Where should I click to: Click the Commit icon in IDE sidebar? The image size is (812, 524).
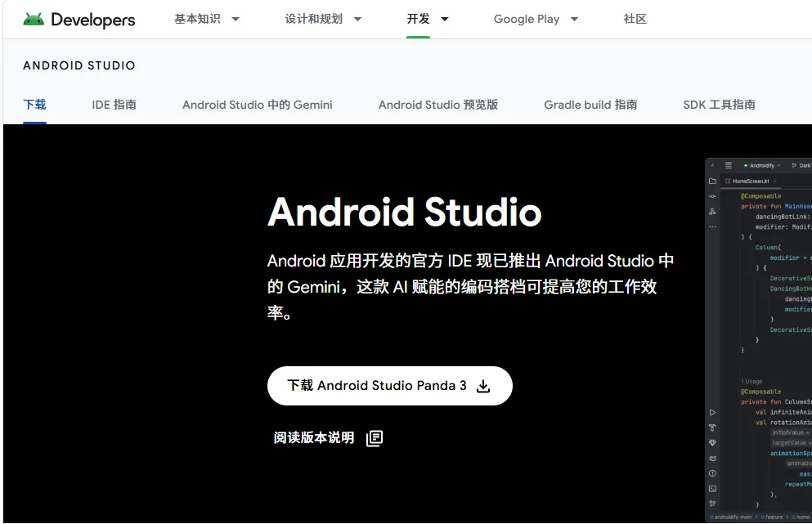(x=712, y=196)
